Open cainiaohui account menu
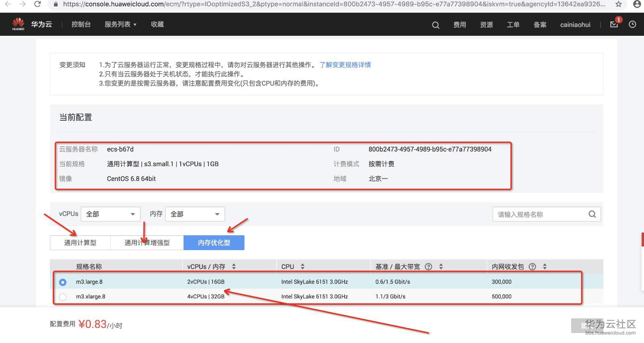 575,25
